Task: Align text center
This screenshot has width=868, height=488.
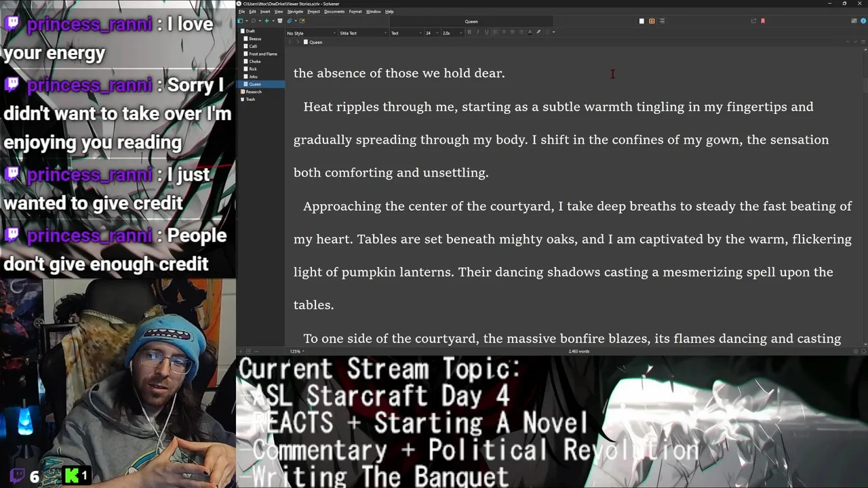Action: pyautogui.click(x=504, y=33)
